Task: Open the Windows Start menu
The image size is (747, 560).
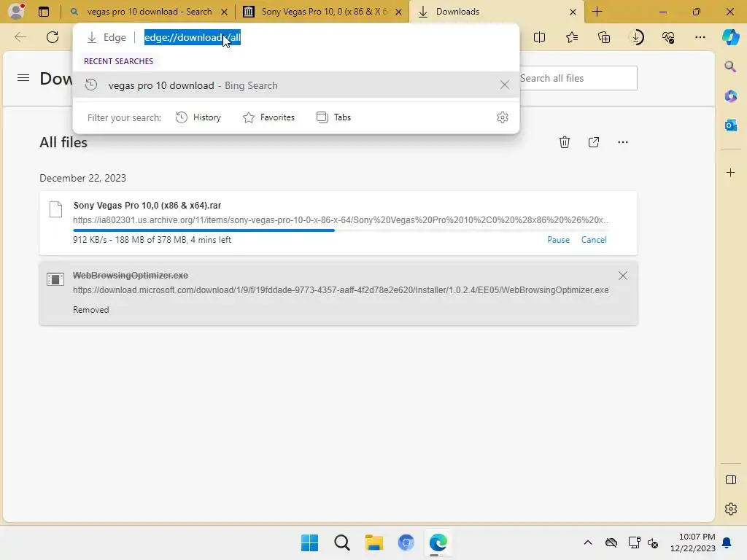Action: 309,542
